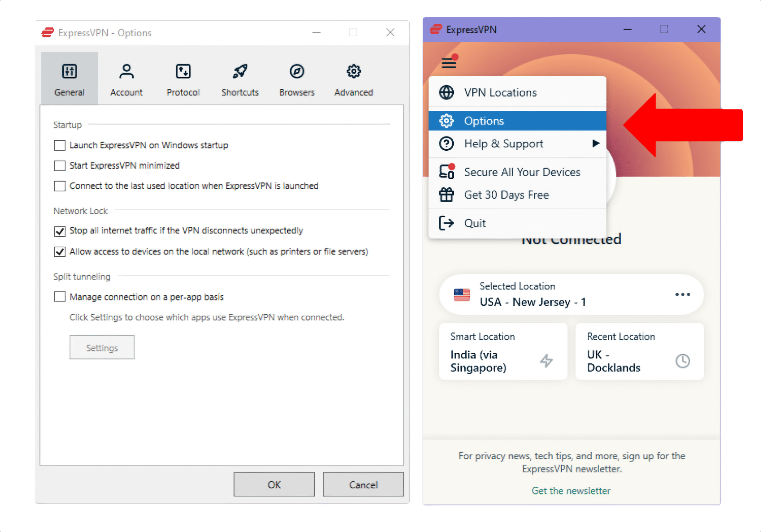Enable Launch ExpressVPN on Windows startup
Viewport: 761px width, 532px height.
59,145
